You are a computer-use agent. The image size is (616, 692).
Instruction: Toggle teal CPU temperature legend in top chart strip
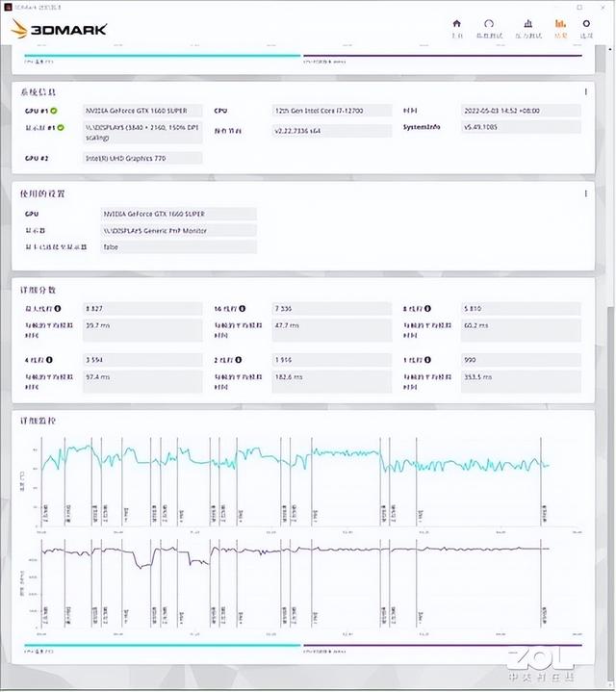[x=163, y=58]
